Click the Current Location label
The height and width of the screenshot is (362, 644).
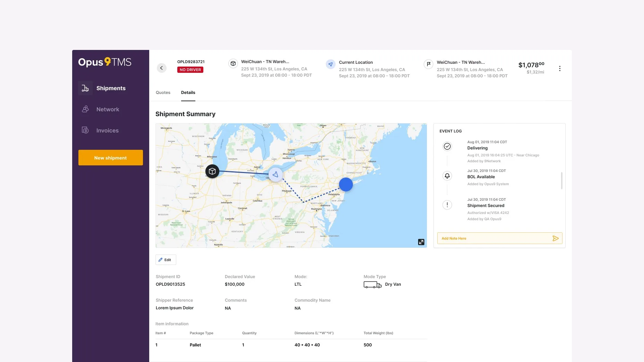coord(356,62)
